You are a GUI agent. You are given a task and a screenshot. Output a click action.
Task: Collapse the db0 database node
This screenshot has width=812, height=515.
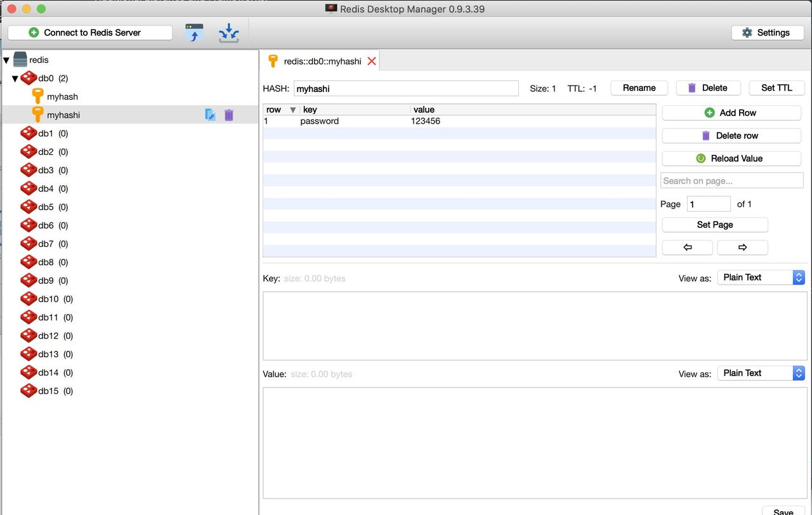(x=15, y=79)
